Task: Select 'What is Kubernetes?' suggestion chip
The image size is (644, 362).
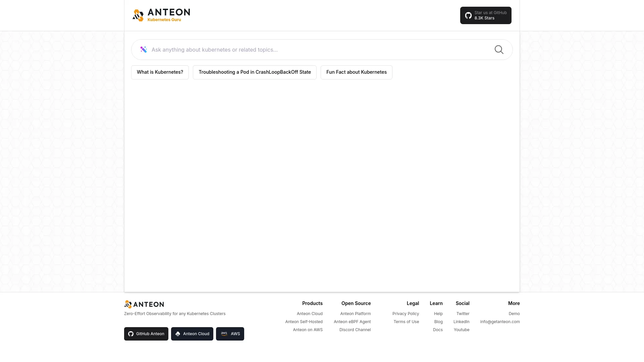Action: [x=160, y=72]
